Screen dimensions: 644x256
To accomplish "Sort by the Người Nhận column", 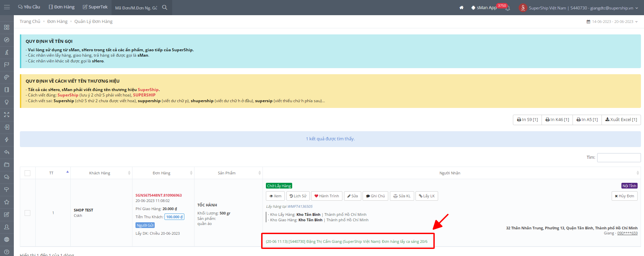I will click(x=452, y=173).
